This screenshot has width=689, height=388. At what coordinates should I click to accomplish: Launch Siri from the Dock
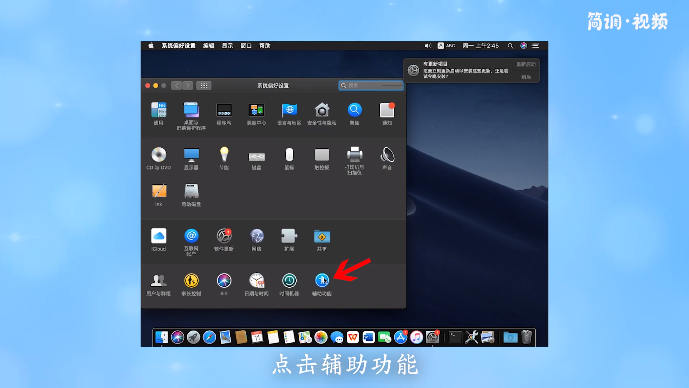(x=178, y=337)
